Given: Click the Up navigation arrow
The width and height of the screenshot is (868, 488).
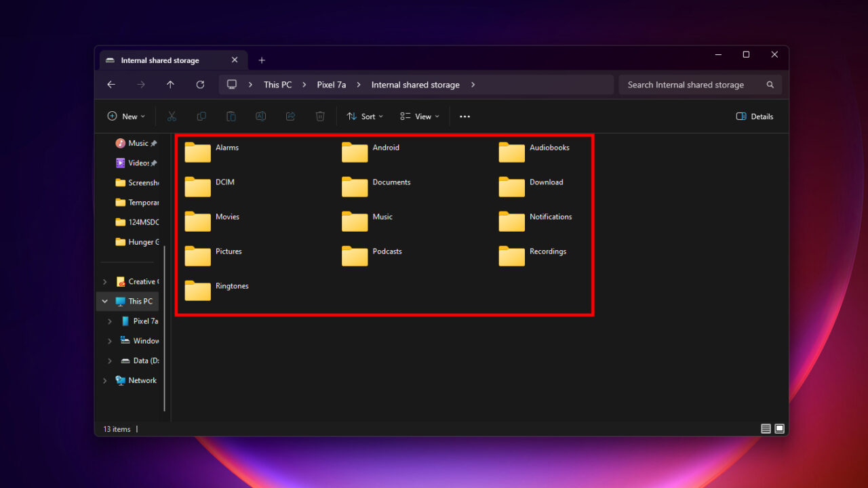Looking at the screenshot, I should coord(170,84).
